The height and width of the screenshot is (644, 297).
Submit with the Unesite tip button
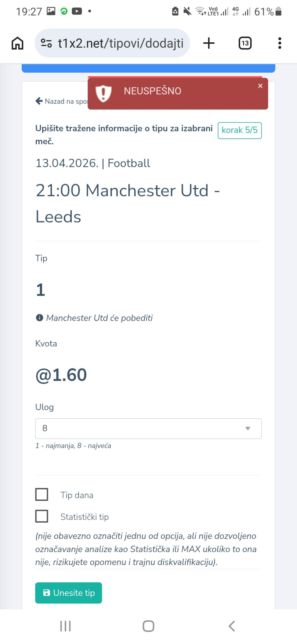69,593
